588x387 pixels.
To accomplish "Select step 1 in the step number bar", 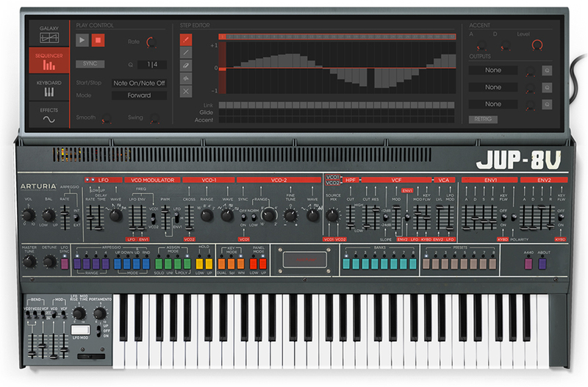I will (223, 37).
